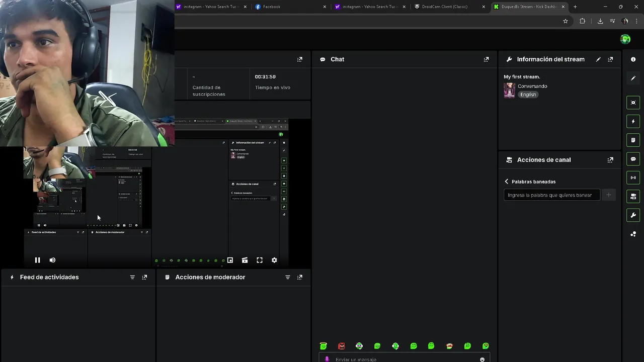Close the Facebook browser tab
Viewport: 644px width, 362px height.
click(x=325, y=7)
